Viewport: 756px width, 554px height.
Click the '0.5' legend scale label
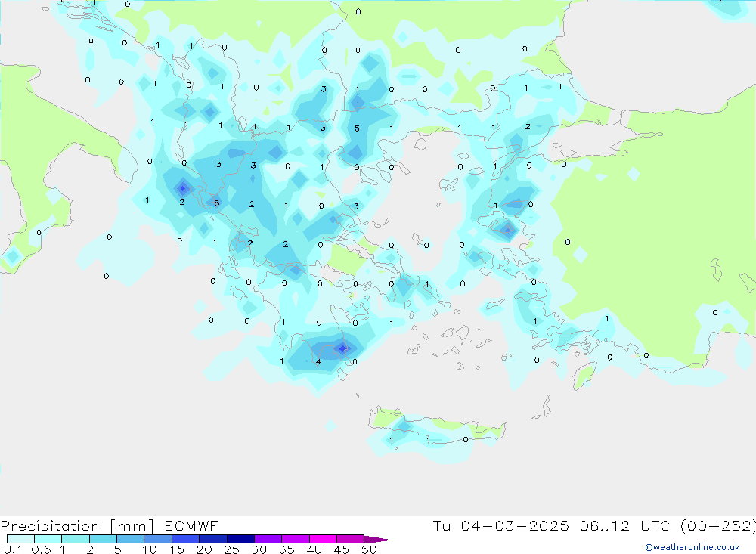[41, 549]
